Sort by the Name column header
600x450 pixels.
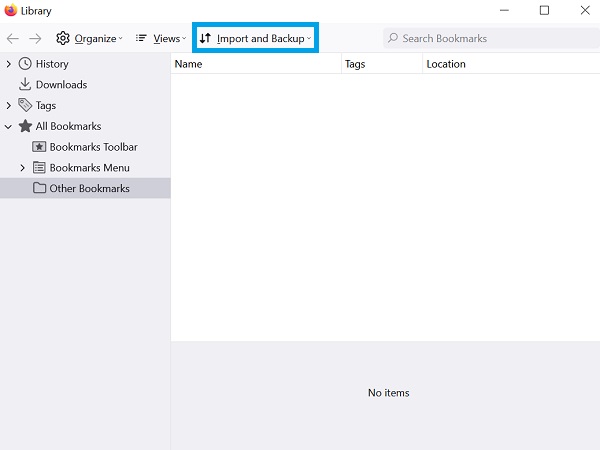(255, 64)
